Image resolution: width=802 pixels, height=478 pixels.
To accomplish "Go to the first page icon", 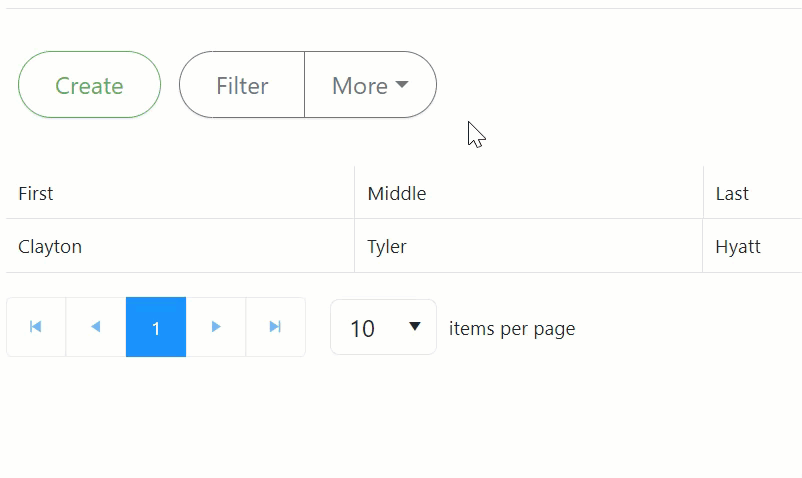I will pyautogui.click(x=36, y=327).
